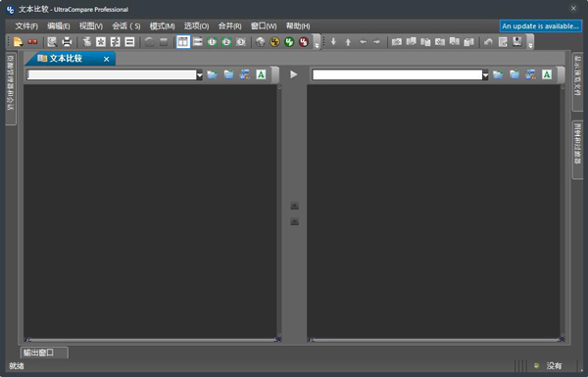
Task: Toggle pane 3 view button
Action: point(241,41)
